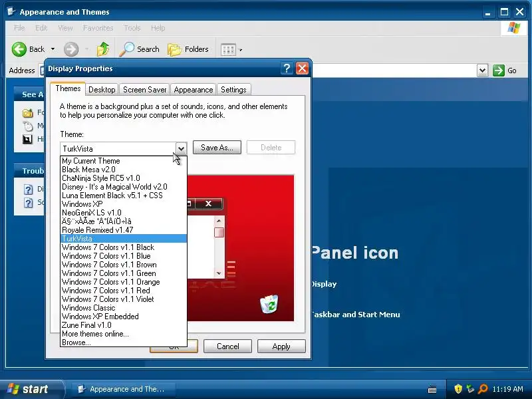Click the Display control panel link

point(325,284)
